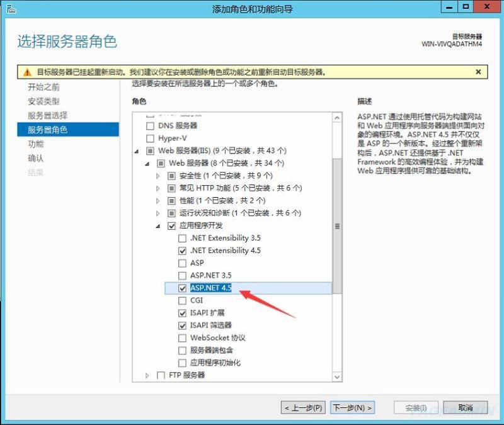Collapse the Web 服务器 (8 个已安装) node
The width and height of the screenshot is (504, 425).
[147, 164]
